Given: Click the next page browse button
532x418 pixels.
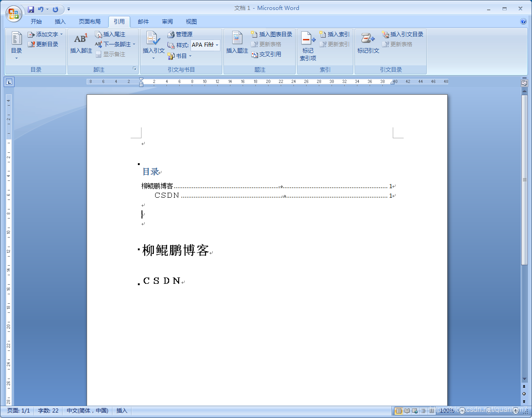Looking at the screenshot, I should point(524,402).
